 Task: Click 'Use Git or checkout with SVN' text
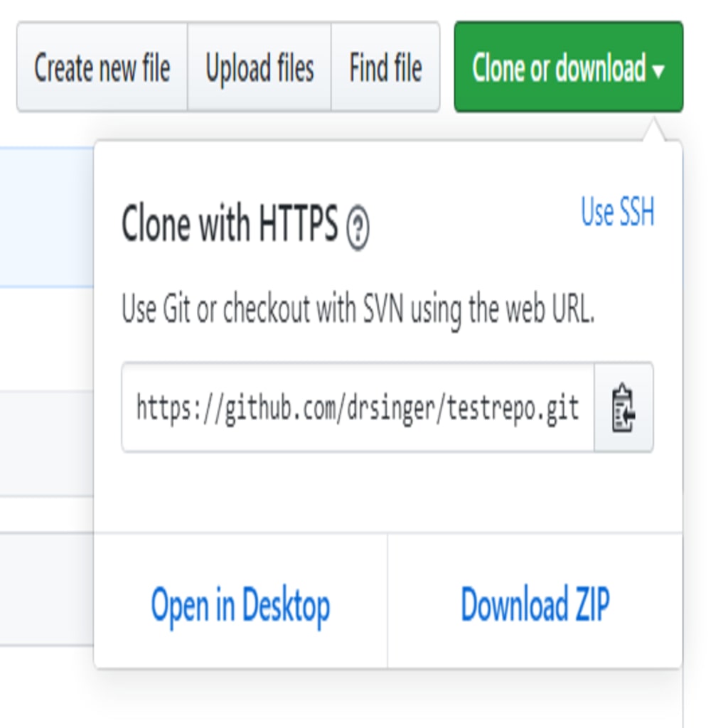click(262, 309)
